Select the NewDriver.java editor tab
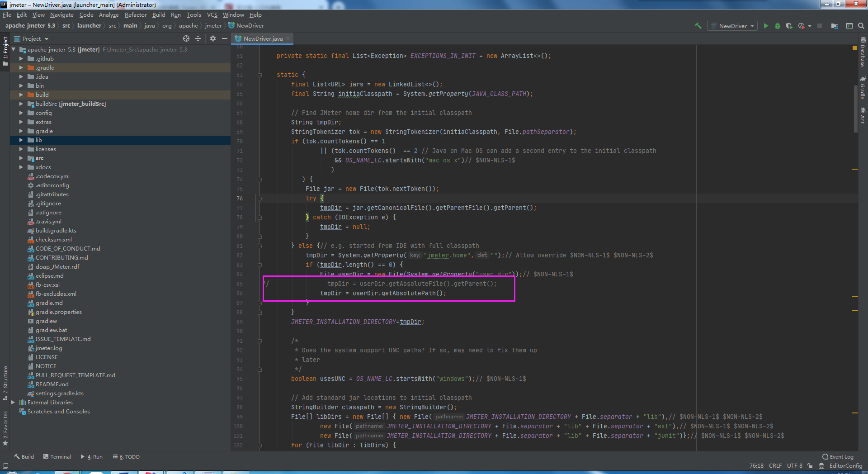868x474 pixels. click(x=262, y=38)
